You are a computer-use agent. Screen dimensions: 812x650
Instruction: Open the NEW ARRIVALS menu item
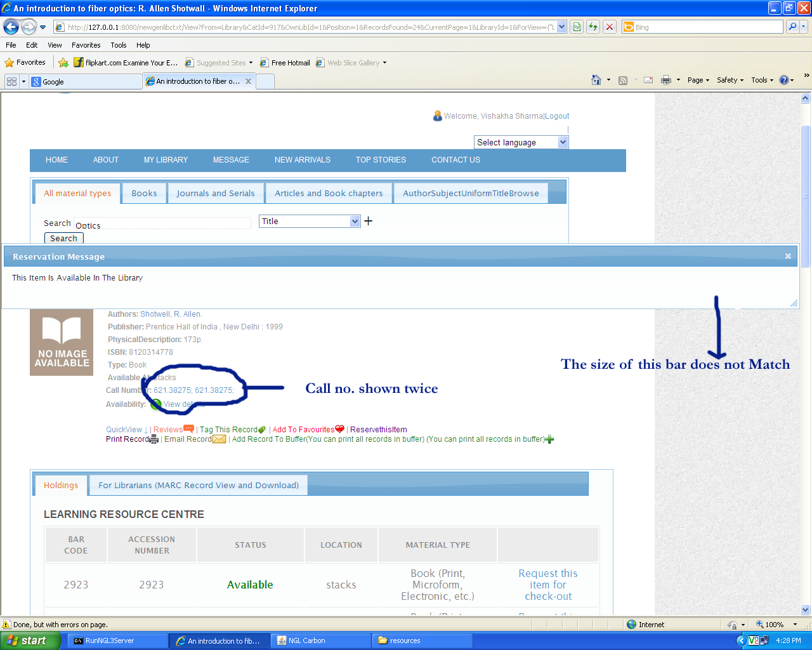(x=302, y=160)
